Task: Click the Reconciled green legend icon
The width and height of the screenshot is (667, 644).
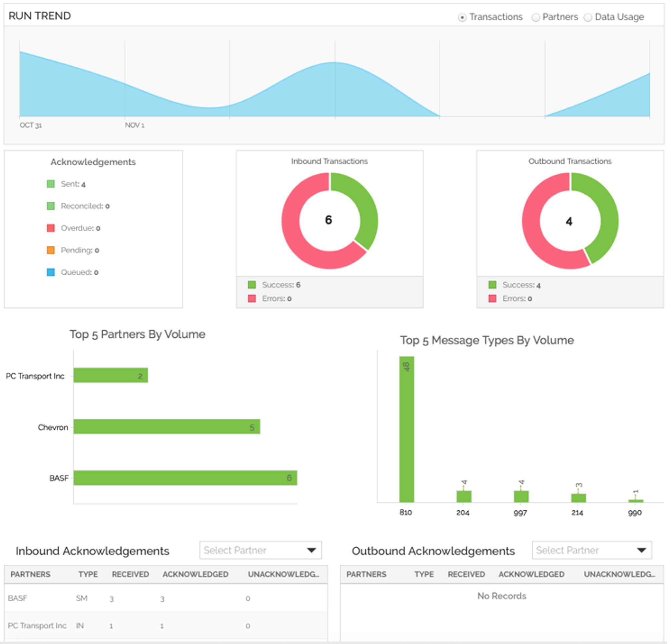Action: tap(51, 206)
